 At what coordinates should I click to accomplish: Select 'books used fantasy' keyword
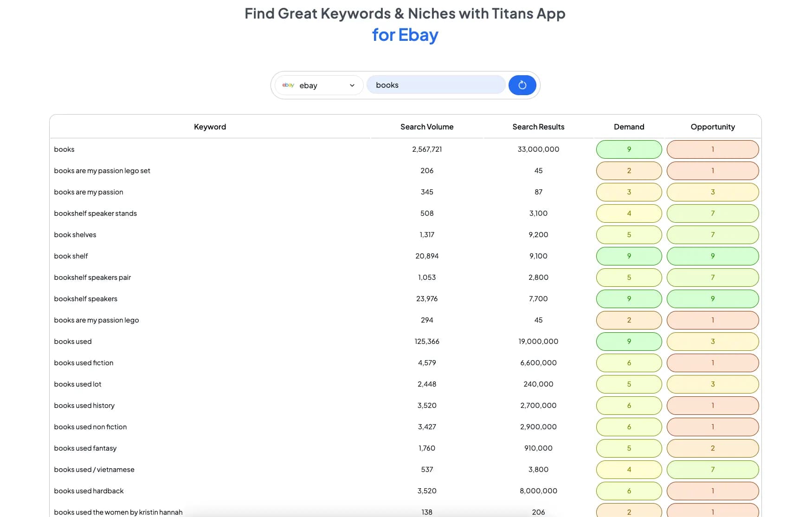click(85, 448)
